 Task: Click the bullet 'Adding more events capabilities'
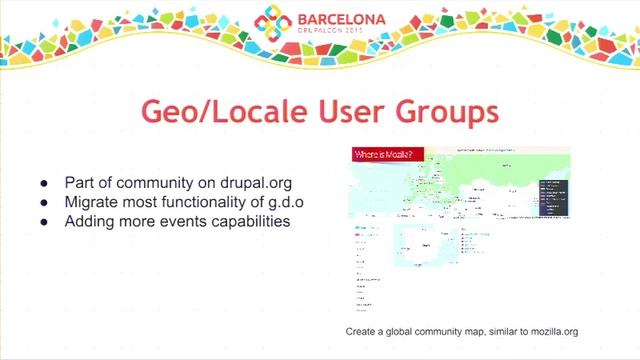click(x=177, y=221)
